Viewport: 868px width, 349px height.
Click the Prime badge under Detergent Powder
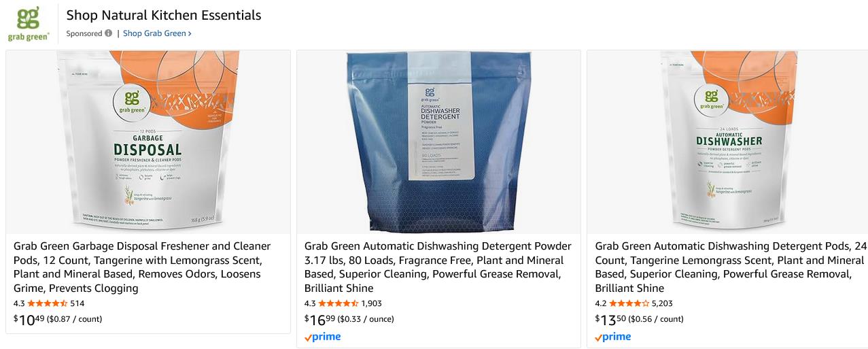[x=322, y=337]
